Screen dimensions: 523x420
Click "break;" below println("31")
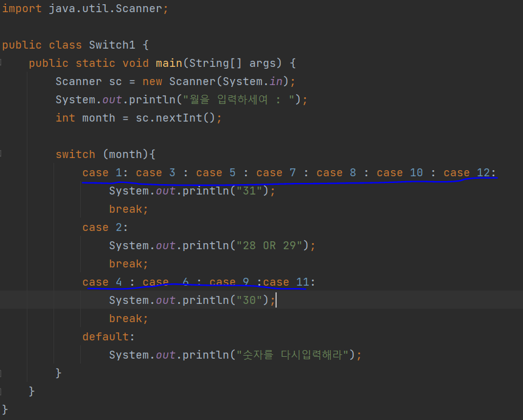tap(128, 209)
